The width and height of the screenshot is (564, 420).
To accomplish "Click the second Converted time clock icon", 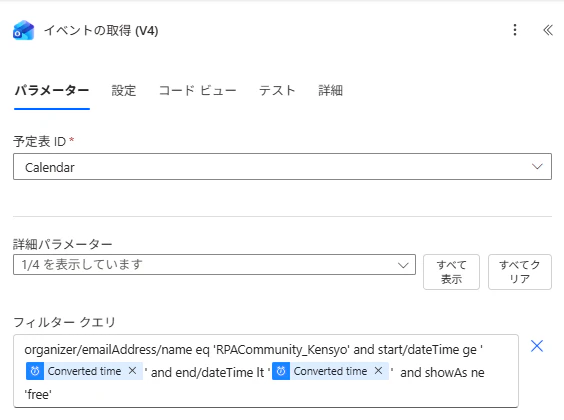I will click(281, 371).
